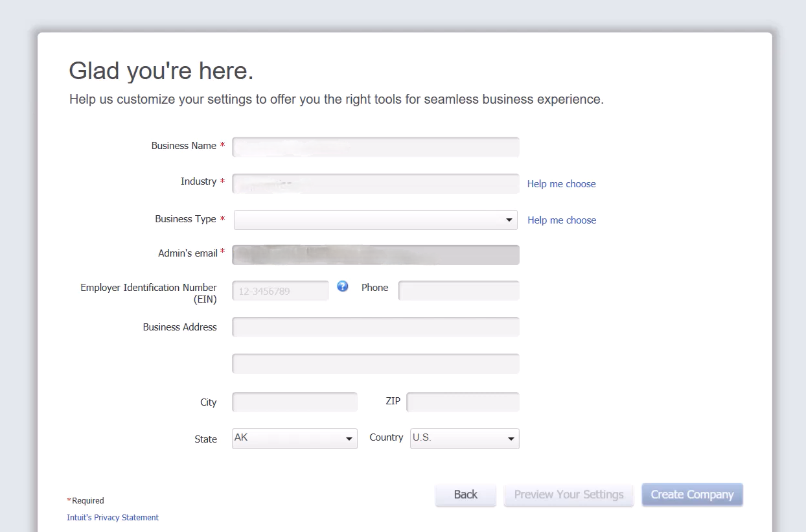Open 'Help me choose' next to Industry

pos(561,184)
